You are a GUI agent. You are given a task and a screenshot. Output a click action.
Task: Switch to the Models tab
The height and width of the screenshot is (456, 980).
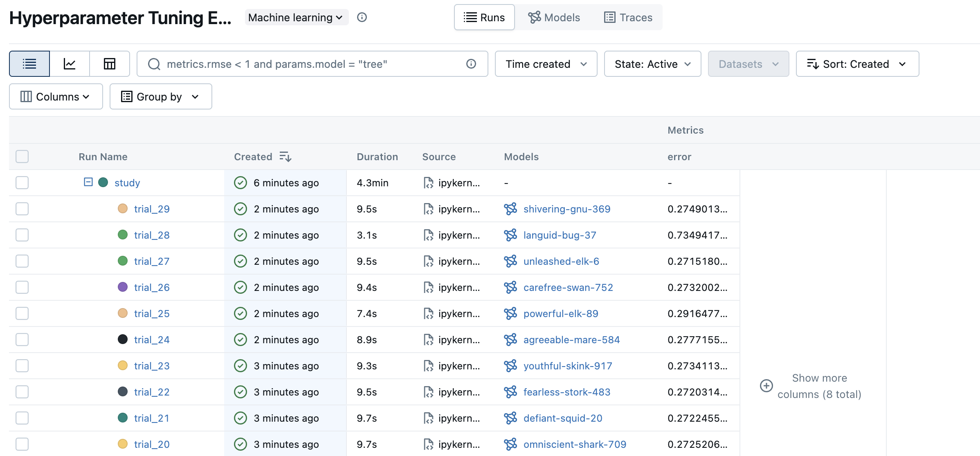[x=554, y=17]
